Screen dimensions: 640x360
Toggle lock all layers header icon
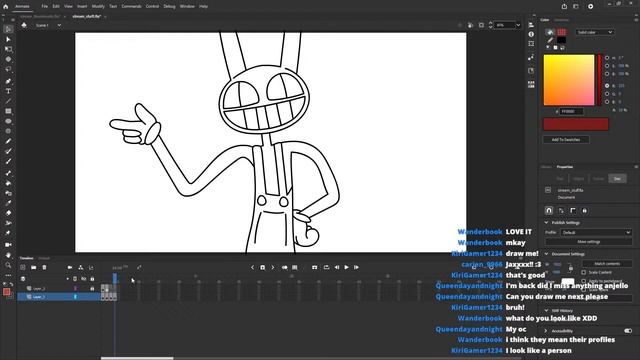pos(92,279)
